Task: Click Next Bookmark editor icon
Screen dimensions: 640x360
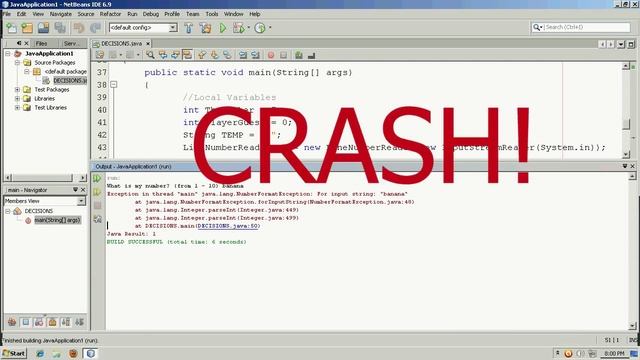Action: 215,55
